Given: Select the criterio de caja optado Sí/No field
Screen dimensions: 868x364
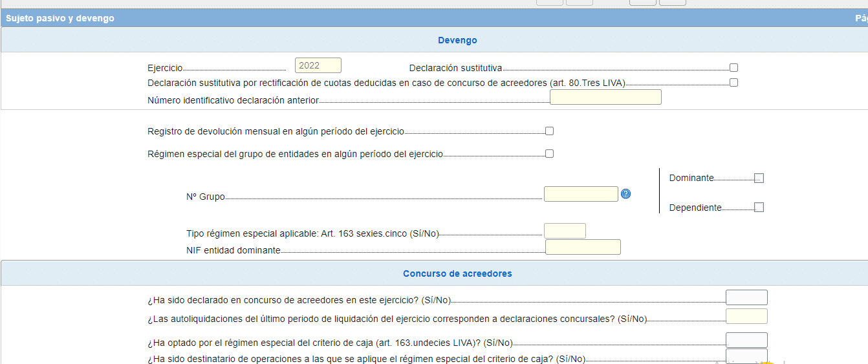Looking at the screenshot, I should 746,340.
